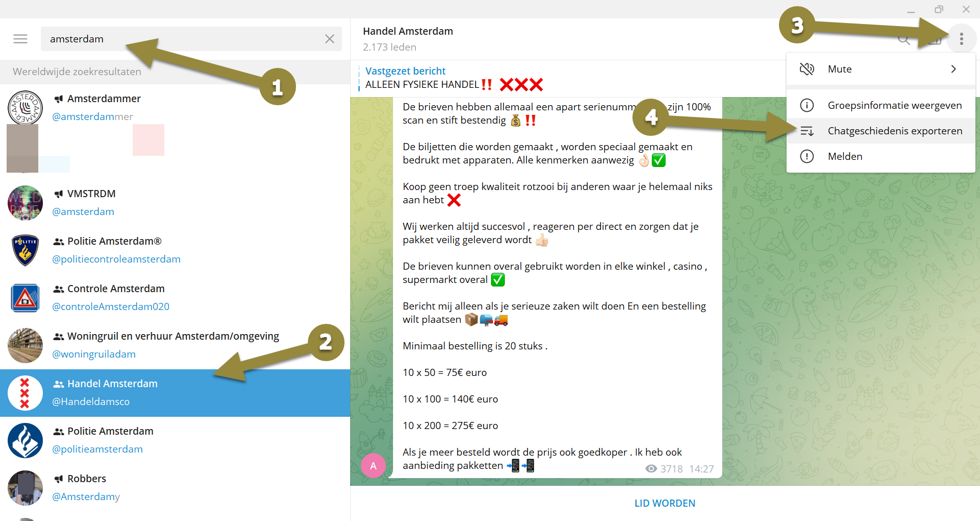Click the Politie Amsterdam® badge avatar

pos(25,250)
